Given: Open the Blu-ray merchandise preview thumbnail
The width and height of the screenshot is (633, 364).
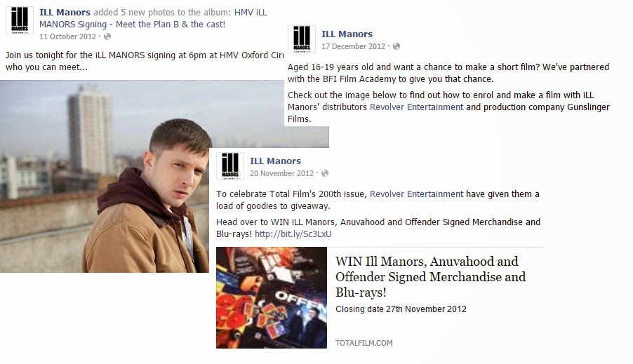Looking at the screenshot, I should (x=272, y=298).
